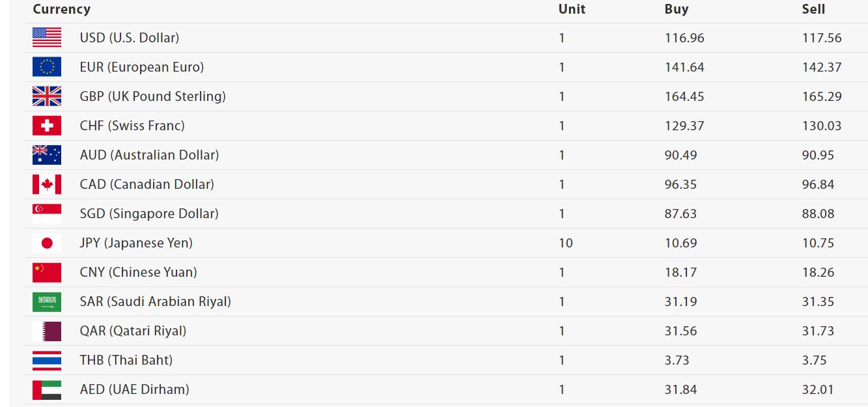Click the Swiss flag icon
Image resolution: width=868 pixels, height=407 pixels.
(47, 126)
